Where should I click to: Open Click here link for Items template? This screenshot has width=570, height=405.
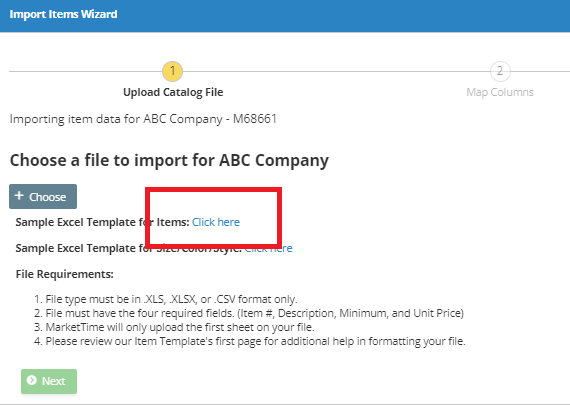click(x=216, y=222)
